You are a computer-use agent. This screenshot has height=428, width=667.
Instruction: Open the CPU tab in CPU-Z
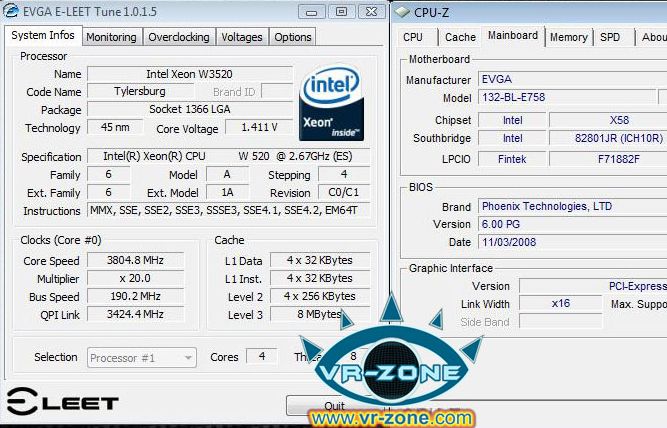413,37
